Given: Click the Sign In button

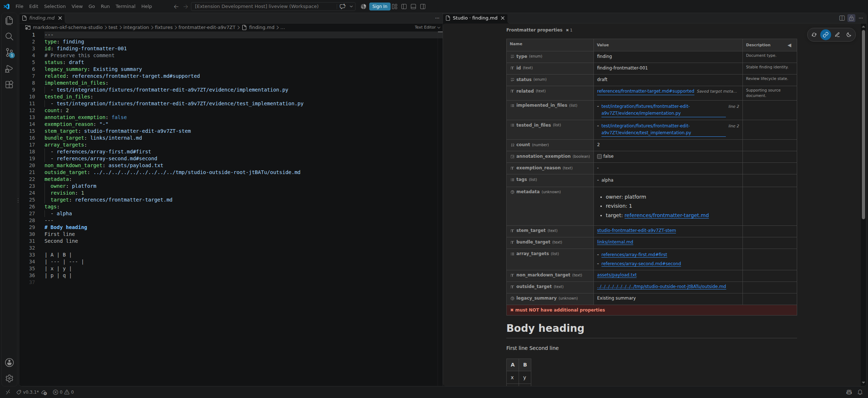Looking at the screenshot, I should pyautogui.click(x=380, y=7).
